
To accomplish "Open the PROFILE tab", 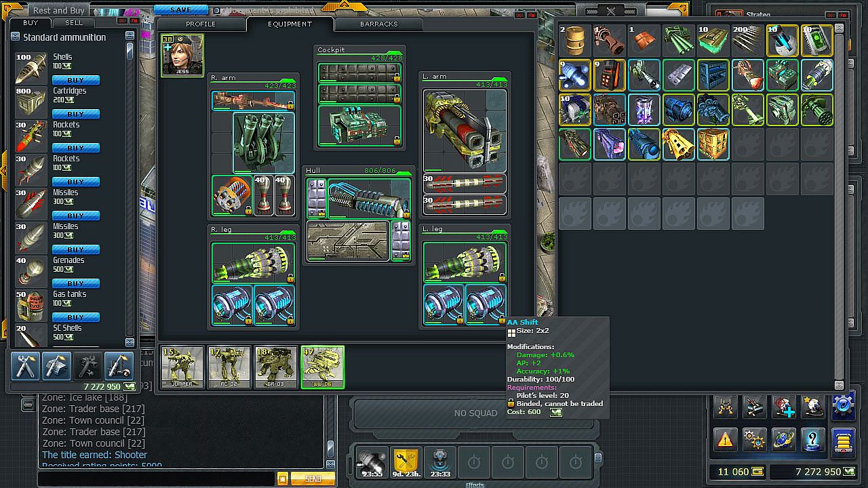I will tap(201, 24).
